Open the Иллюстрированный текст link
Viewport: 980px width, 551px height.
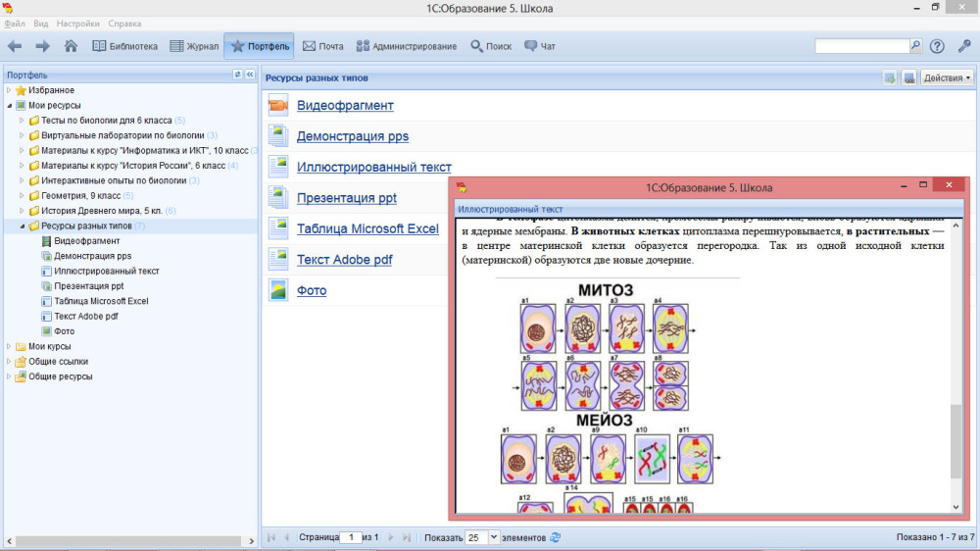(x=373, y=167)
